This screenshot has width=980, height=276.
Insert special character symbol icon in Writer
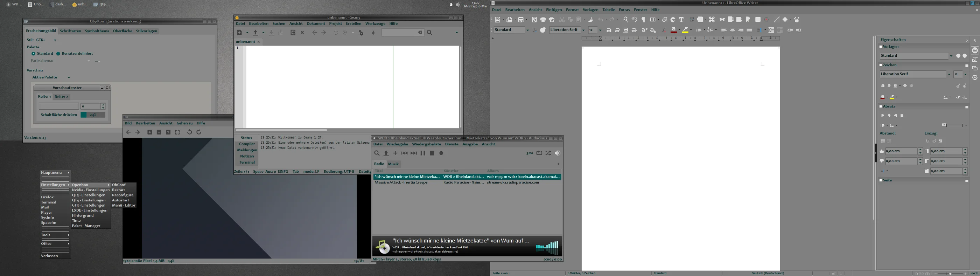point(712,19)
